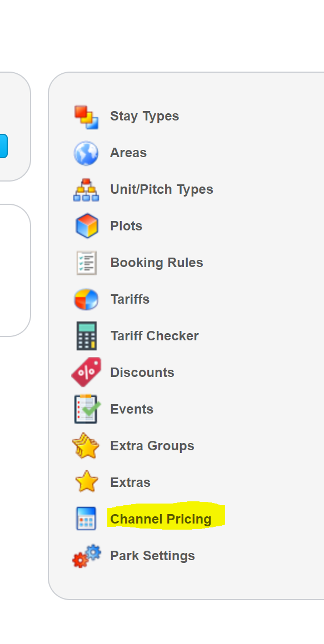Click the Channel Pricing calendar icon
Image resolution: width=324 pixels, height=644 pixels.
86,519
